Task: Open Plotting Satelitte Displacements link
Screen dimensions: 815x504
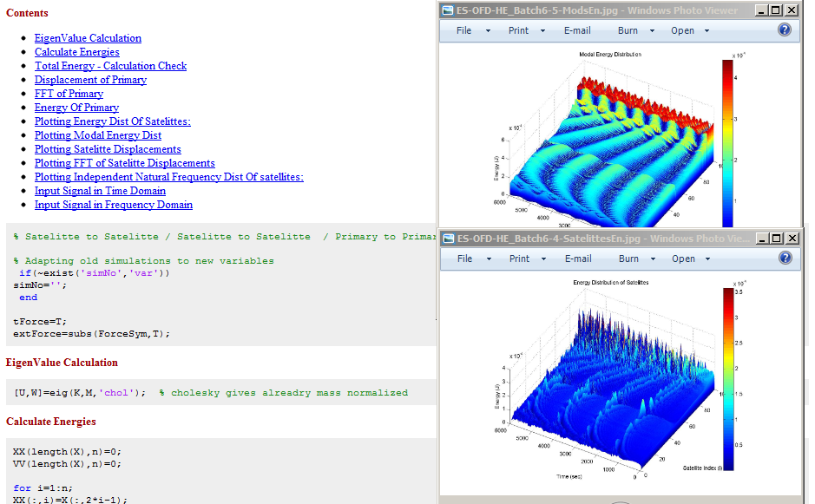Action: click(x=108, y=149)
